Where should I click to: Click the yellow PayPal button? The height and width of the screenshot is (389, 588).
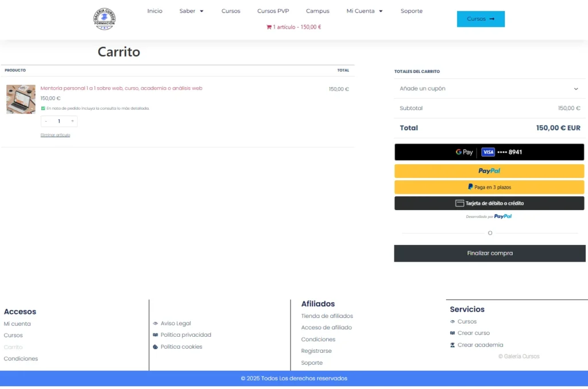coord(489,171)
